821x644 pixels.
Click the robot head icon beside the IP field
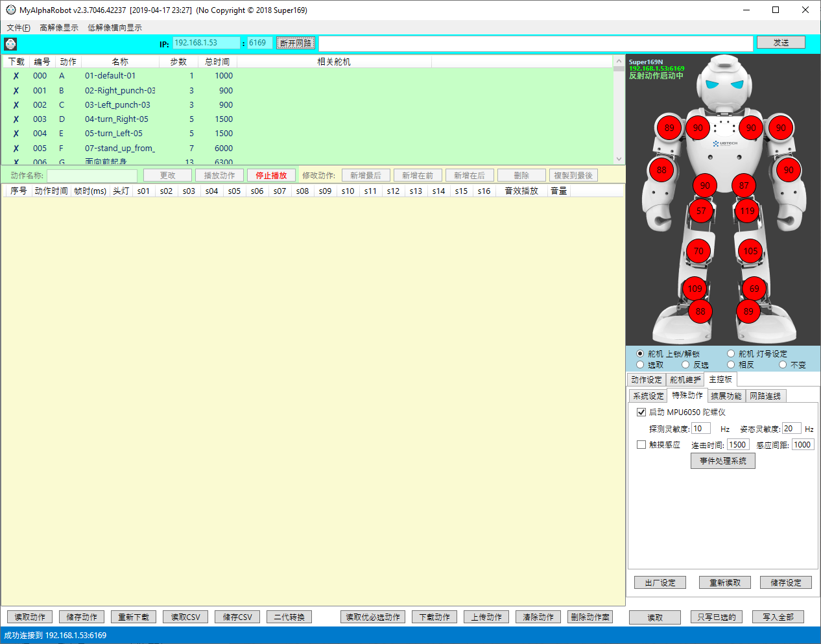tap(10, 43)
